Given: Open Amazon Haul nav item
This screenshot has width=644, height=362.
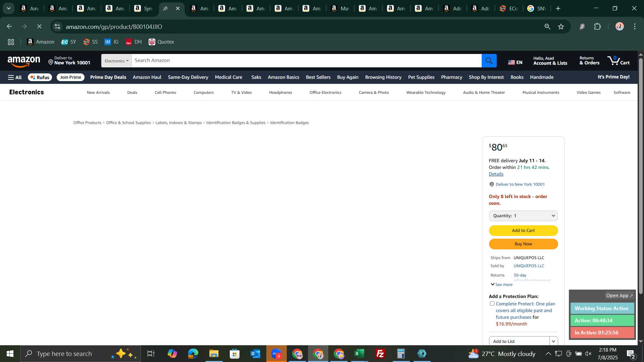Looking at the screenshot, I should (x=147, y=77).
